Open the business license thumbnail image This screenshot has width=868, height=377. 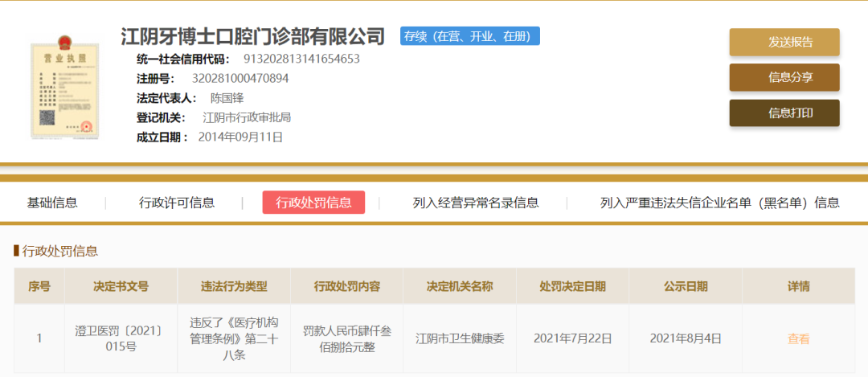[65, 88]
